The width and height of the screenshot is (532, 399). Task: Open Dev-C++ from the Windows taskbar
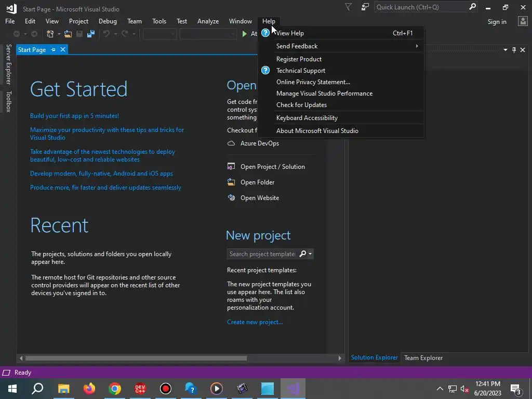pos(140,389)
